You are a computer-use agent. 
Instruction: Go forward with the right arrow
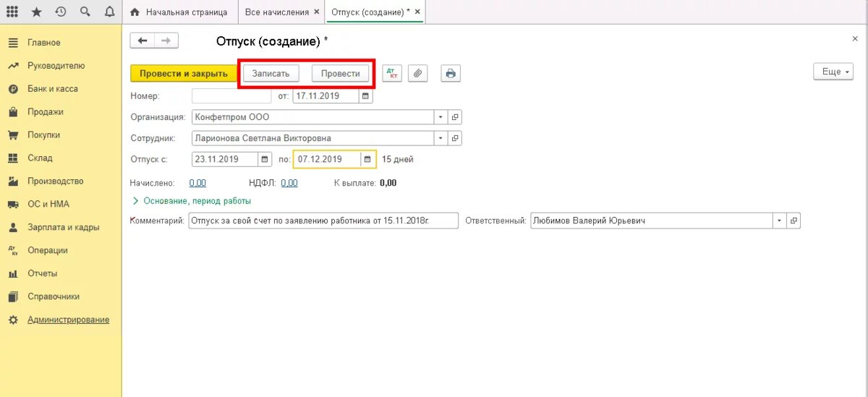coord(166,40)
